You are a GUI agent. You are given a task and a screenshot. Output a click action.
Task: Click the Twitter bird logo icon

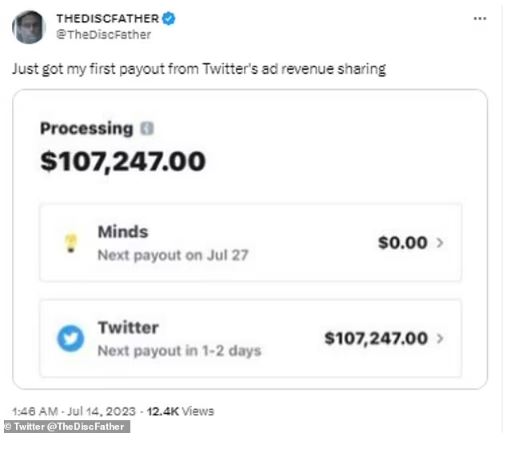click(70, 338)
